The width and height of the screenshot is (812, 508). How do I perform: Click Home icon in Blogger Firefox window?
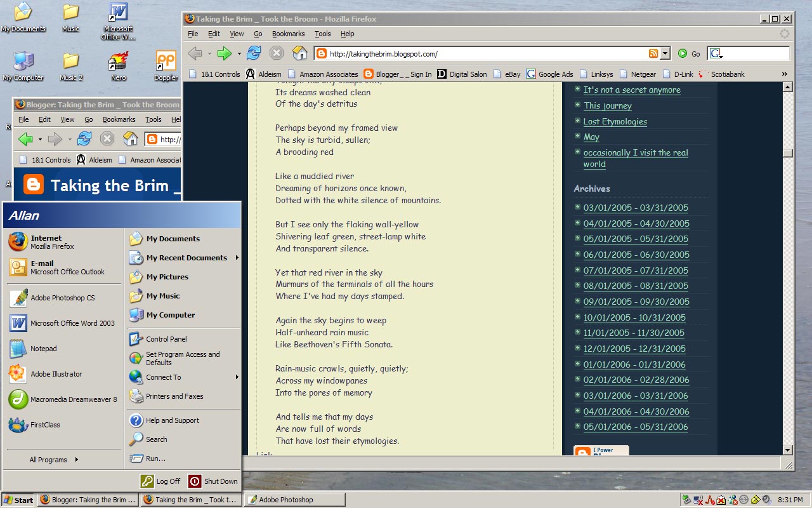[130, 138]
